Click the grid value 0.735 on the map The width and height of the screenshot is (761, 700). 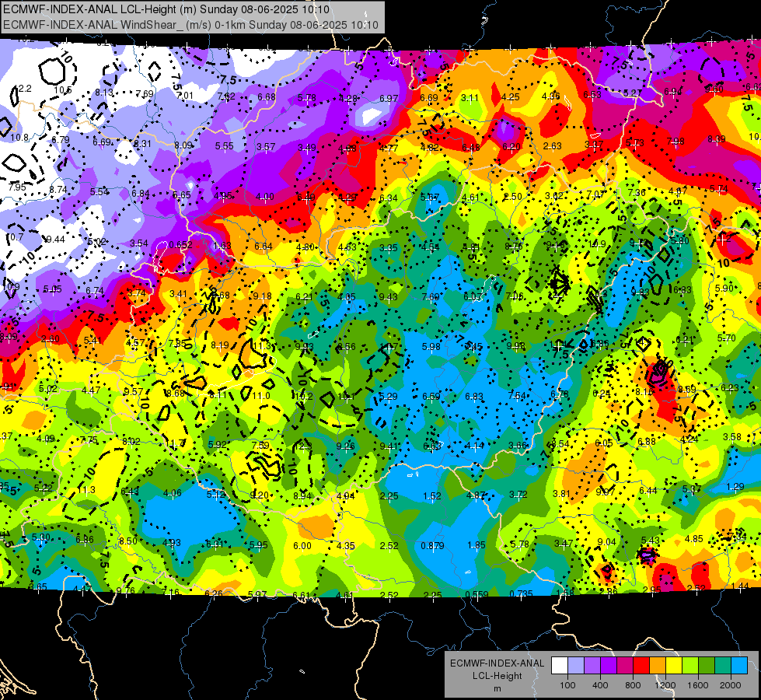(522, 593)
